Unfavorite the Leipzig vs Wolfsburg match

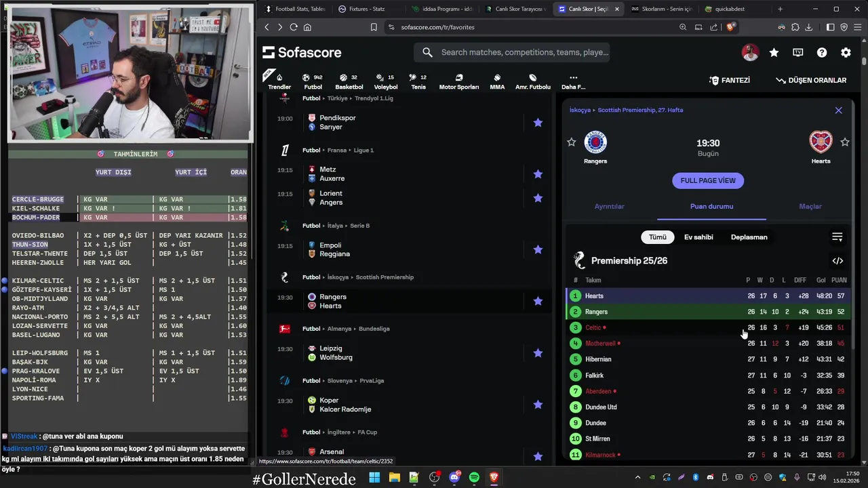[x=538, y=352]
